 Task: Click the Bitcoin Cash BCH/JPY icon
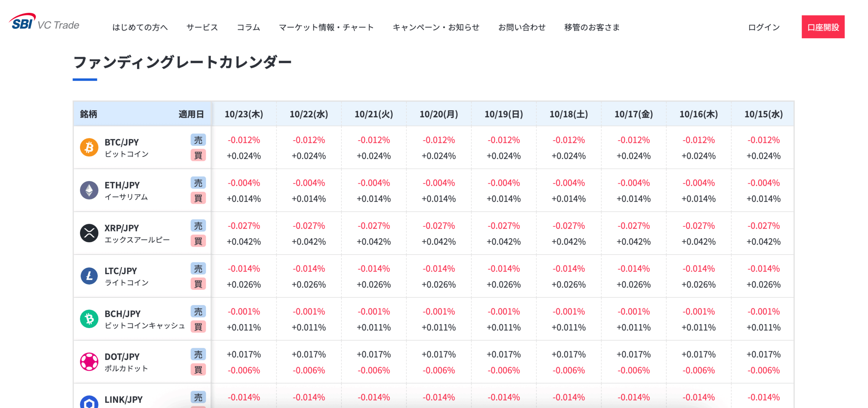pyautogui.click(x=89, y=319)
